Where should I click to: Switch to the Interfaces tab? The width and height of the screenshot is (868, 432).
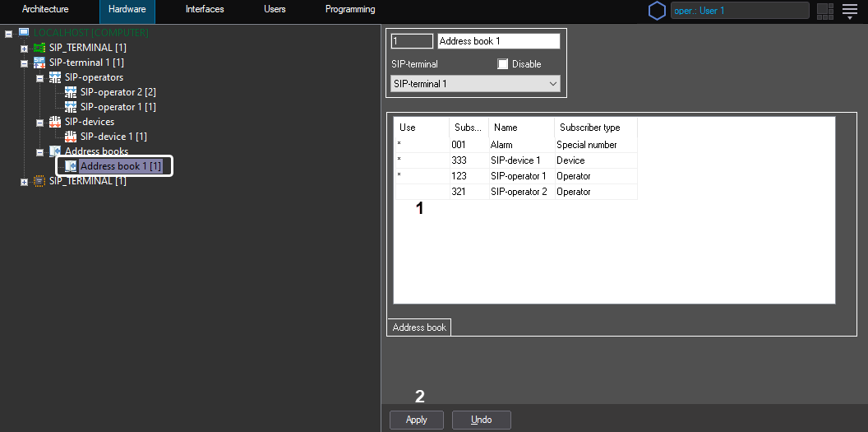tap(205, 10)
